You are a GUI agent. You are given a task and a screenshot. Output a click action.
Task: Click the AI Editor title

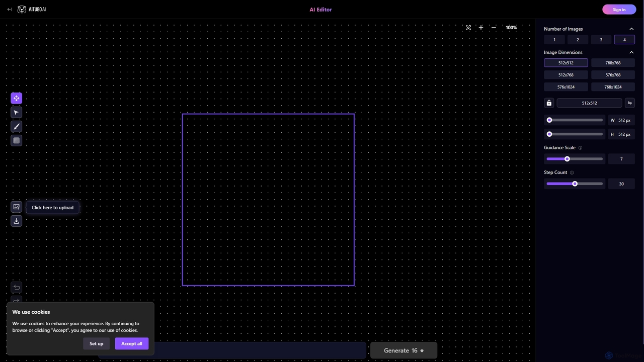point(320,10)
